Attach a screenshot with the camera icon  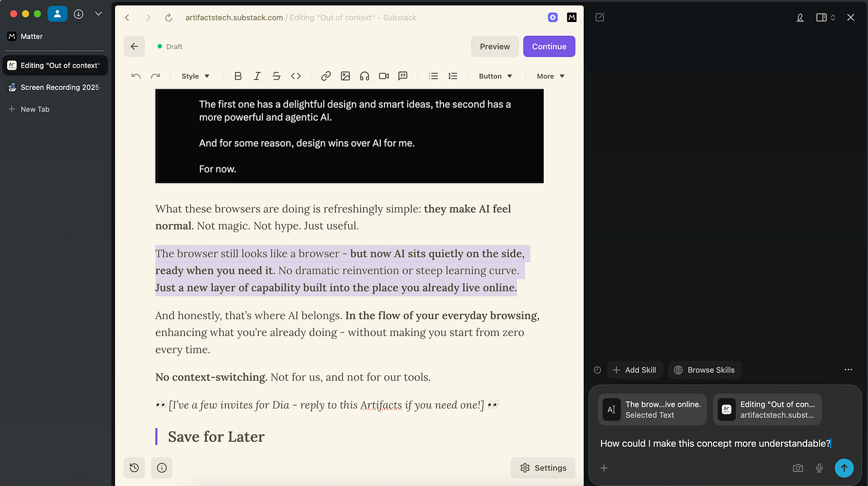[798, 468]
